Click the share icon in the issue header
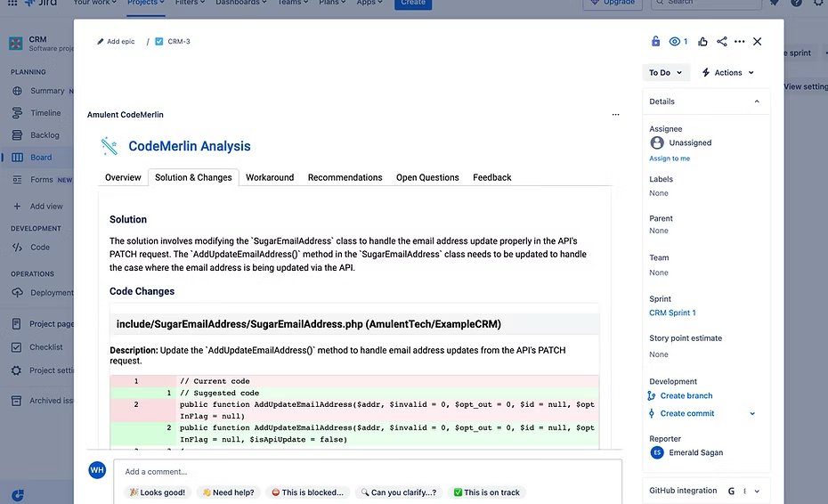The width and height of the screenshot is (828, 504). coord(721,41)
